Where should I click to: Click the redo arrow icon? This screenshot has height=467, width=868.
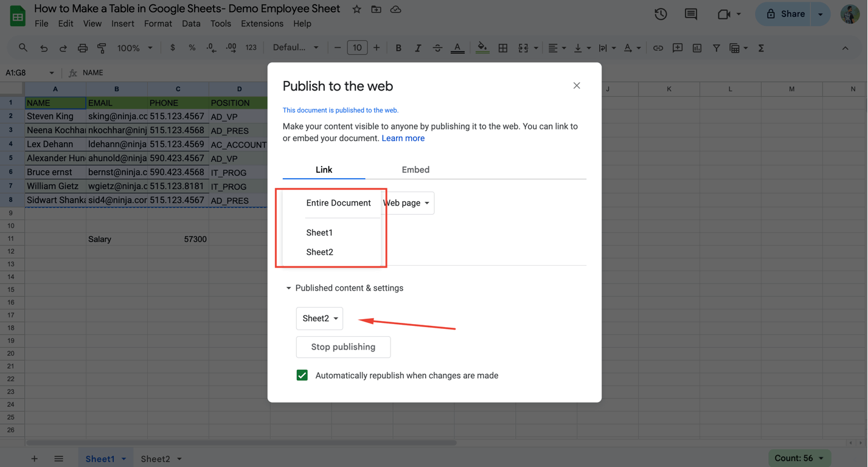pos(63,48)
